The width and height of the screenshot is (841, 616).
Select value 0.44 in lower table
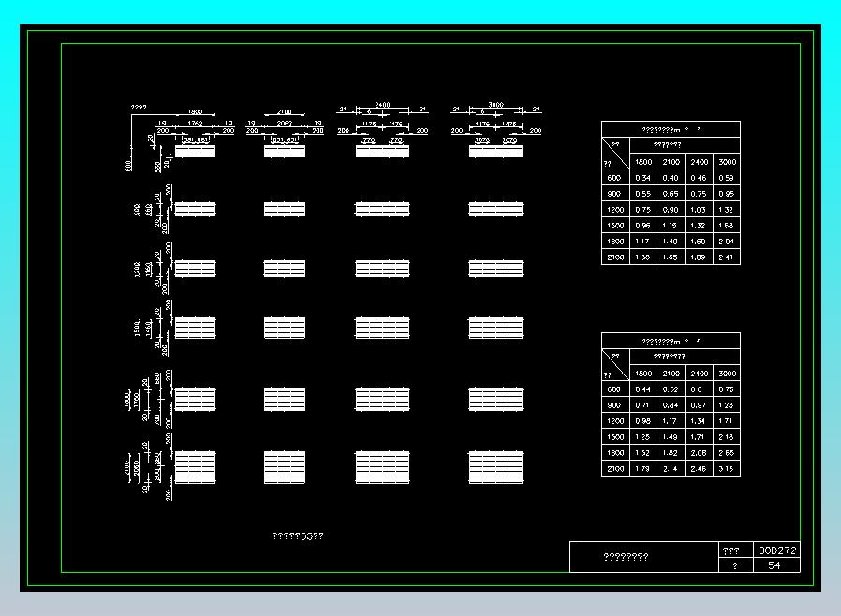tap(642, 389)
